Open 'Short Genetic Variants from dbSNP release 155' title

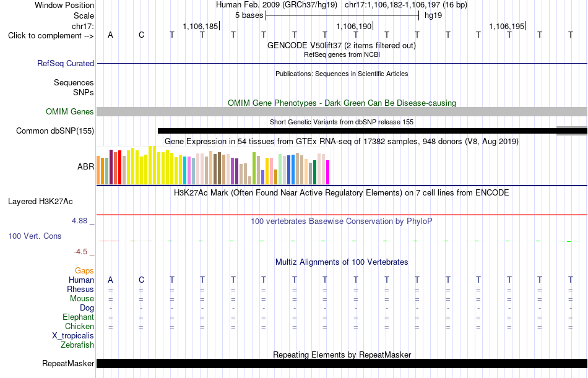click(342, 122)
